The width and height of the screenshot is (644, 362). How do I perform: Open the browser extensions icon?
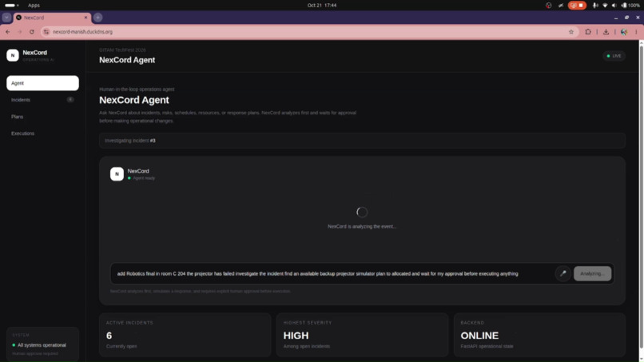(x=588, y=32)
